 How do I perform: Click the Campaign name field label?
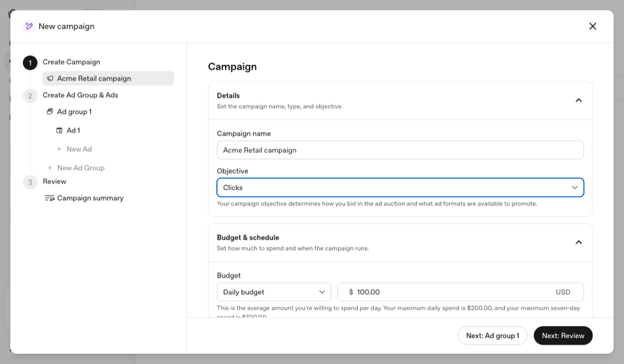tap(244, 133)
